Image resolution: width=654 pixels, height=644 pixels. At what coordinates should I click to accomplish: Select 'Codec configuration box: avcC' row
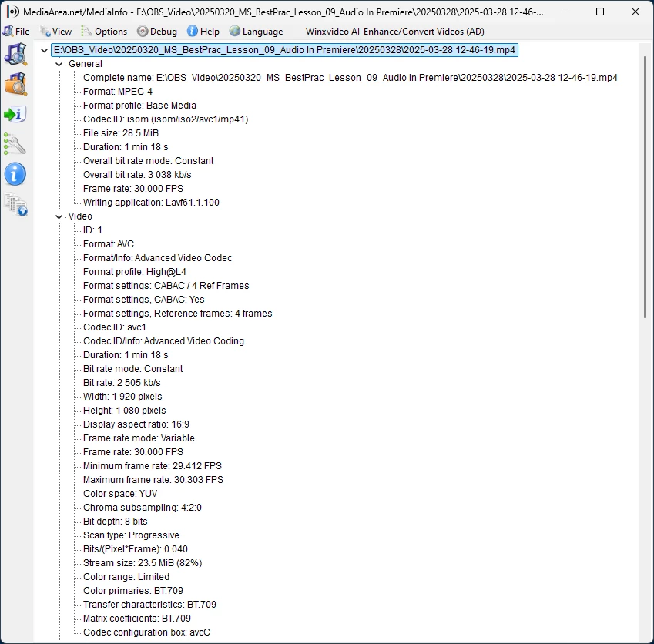tap(147, 632)
